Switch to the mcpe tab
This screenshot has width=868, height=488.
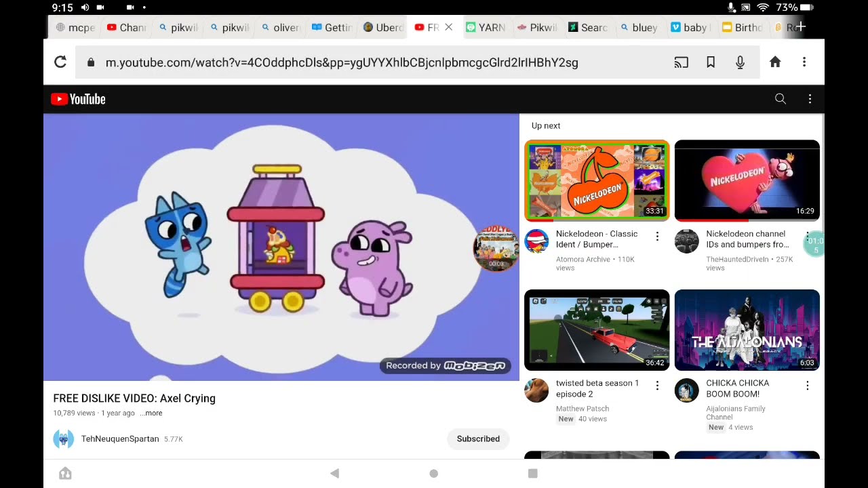click(75, 28)
